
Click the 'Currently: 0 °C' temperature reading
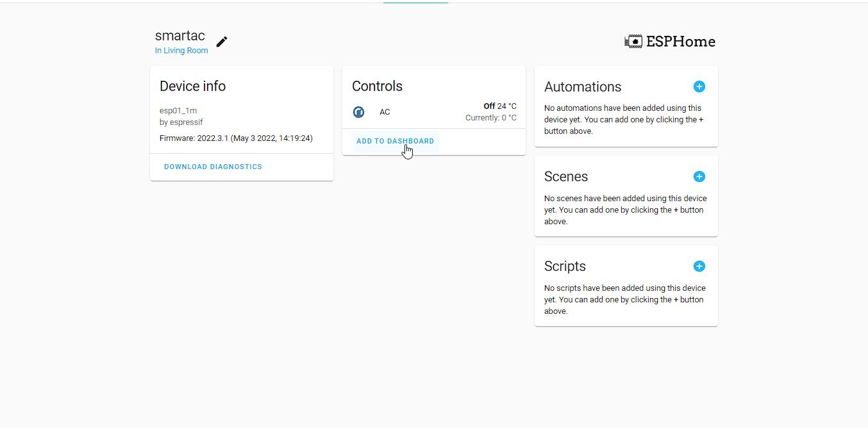pos(491,117)
